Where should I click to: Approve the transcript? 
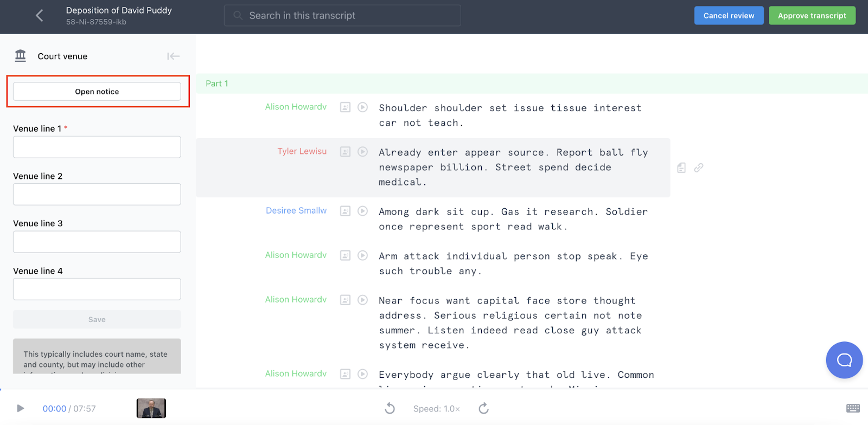812,16
